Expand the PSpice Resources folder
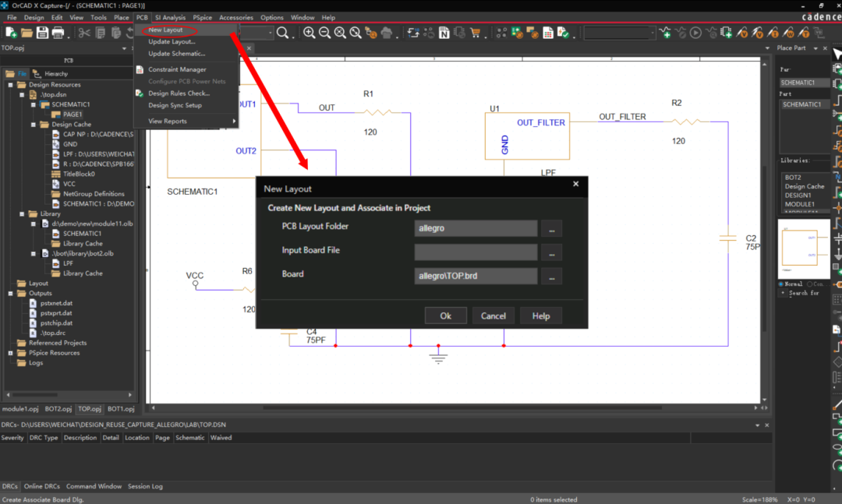The height and width of the screenshot is (504, 842). 11,353
